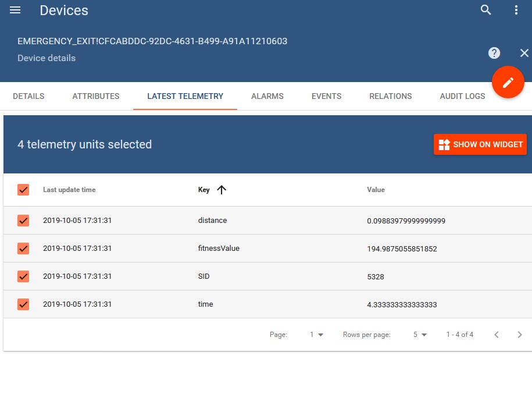Switch to the Details tab

(x=28, y=96)
